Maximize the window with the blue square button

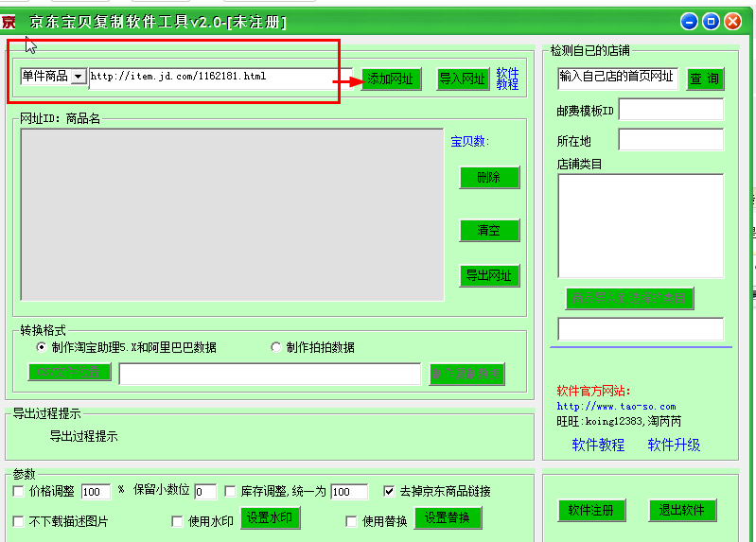[x=711, y=22]
